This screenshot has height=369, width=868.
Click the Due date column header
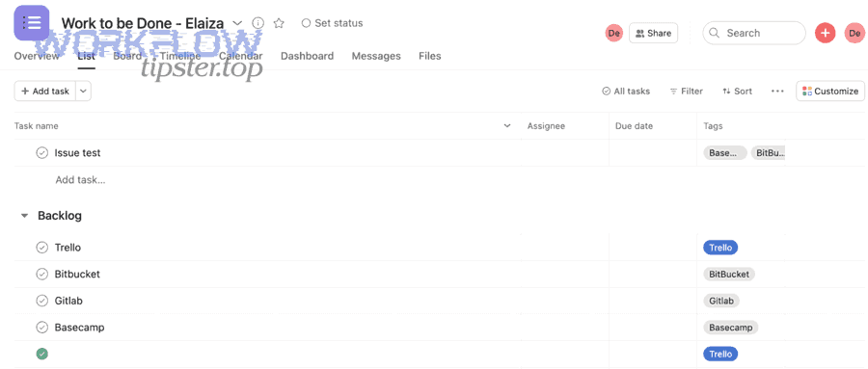(x=635, y=126)
